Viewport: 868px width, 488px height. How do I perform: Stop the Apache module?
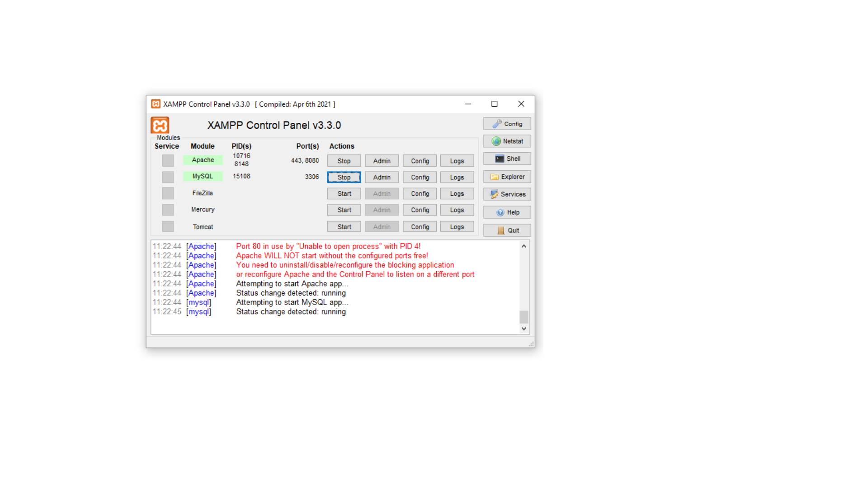pyautogui.click(x=344, y=161)
